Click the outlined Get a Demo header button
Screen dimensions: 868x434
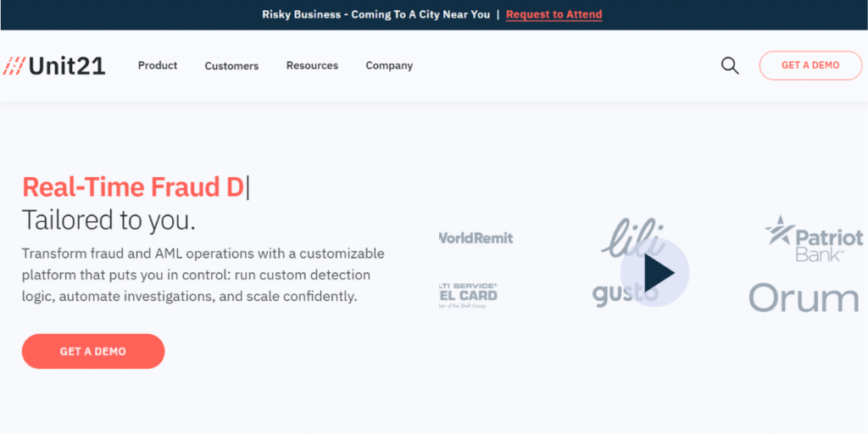pyautogui.click(x=810, y=65)
